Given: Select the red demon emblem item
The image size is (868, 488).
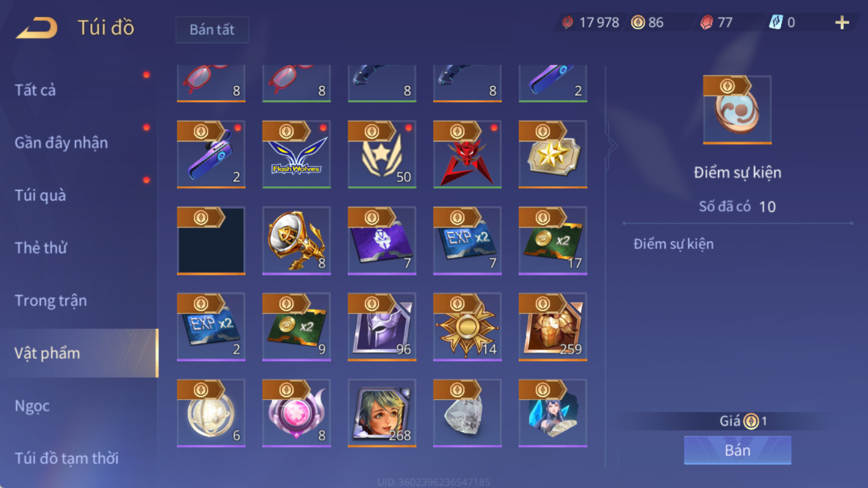Looking at the screenshot, I should pyautogui.click(x=467, y=154).
